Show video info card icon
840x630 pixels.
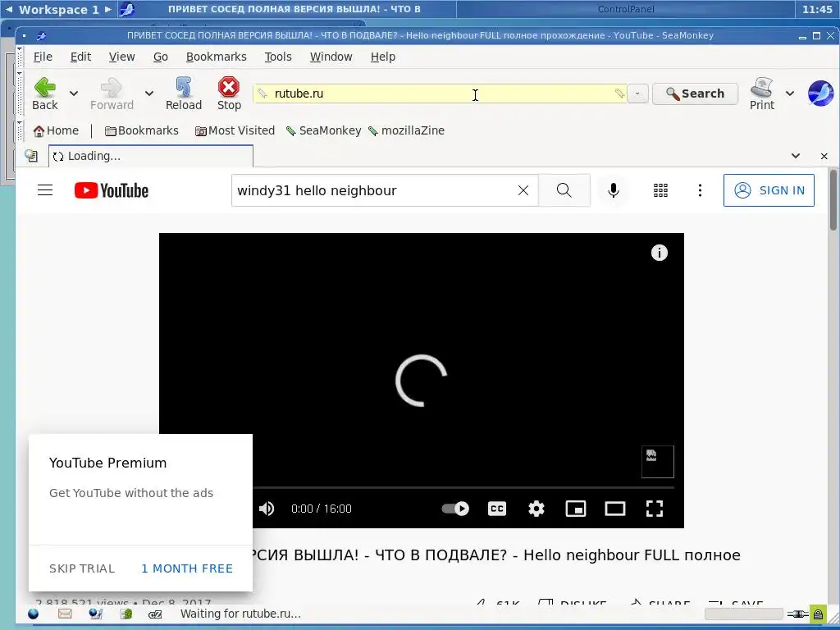tap(659, 253)
